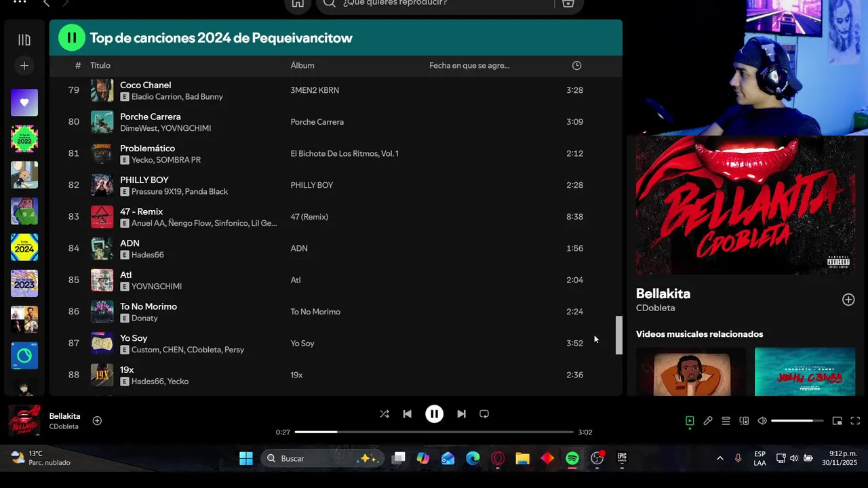Select the Problemático track title
Screen dimensions: 868x488
148,148
